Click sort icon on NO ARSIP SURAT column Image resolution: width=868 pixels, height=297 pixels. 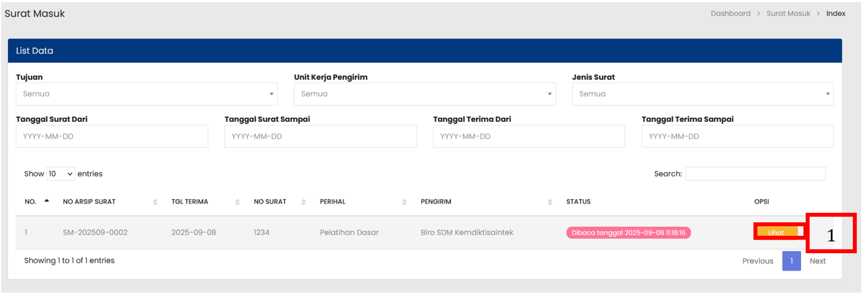pos(155,202)
